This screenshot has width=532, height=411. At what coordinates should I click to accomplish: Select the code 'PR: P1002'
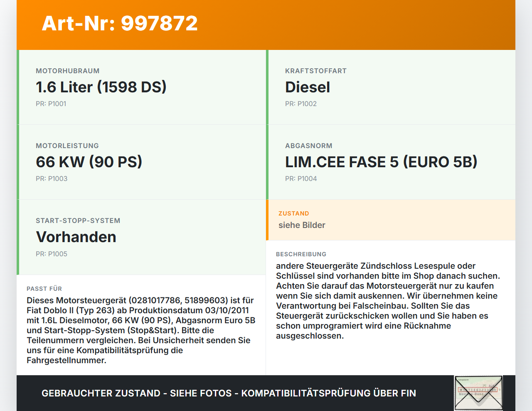point(301,104)
